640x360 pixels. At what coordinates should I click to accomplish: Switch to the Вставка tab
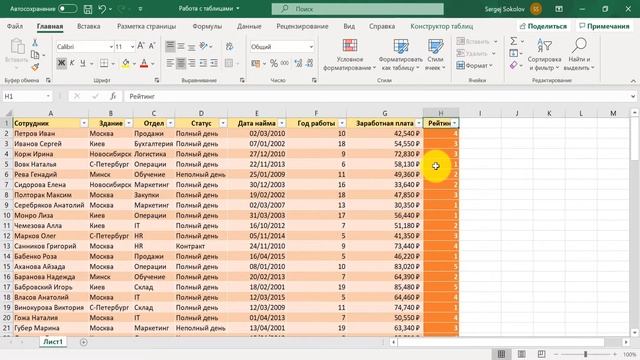[x=89, y=26]
